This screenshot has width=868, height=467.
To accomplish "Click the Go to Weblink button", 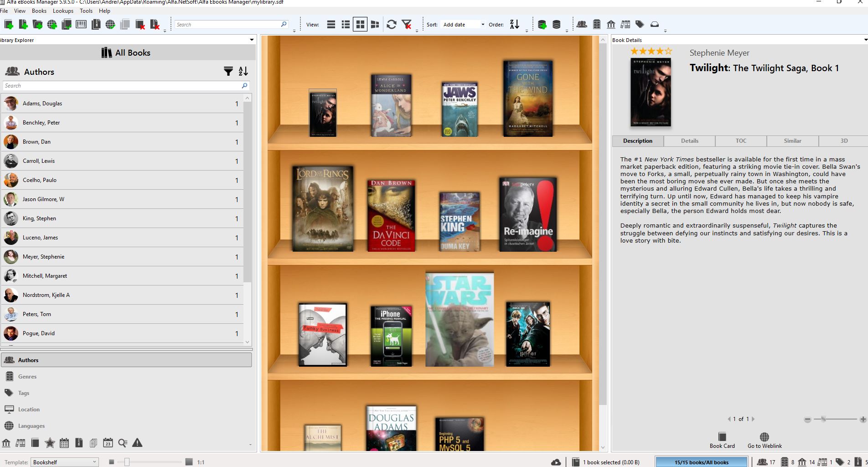I will tap(765, 440).
